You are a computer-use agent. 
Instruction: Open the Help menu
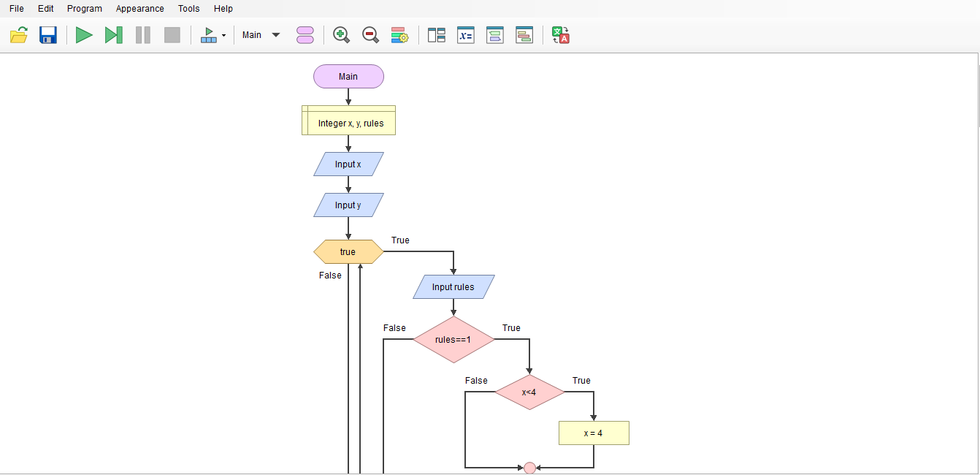pos(223,9)
